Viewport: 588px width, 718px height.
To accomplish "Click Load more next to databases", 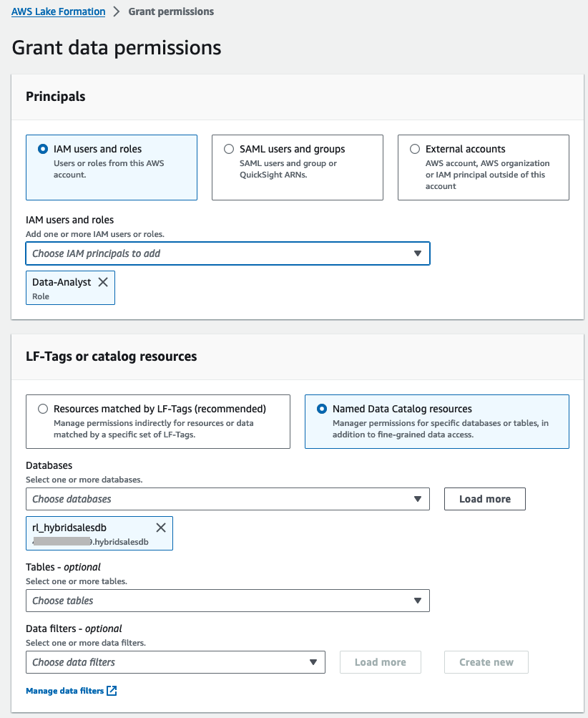I will click(x=485, y=499).
